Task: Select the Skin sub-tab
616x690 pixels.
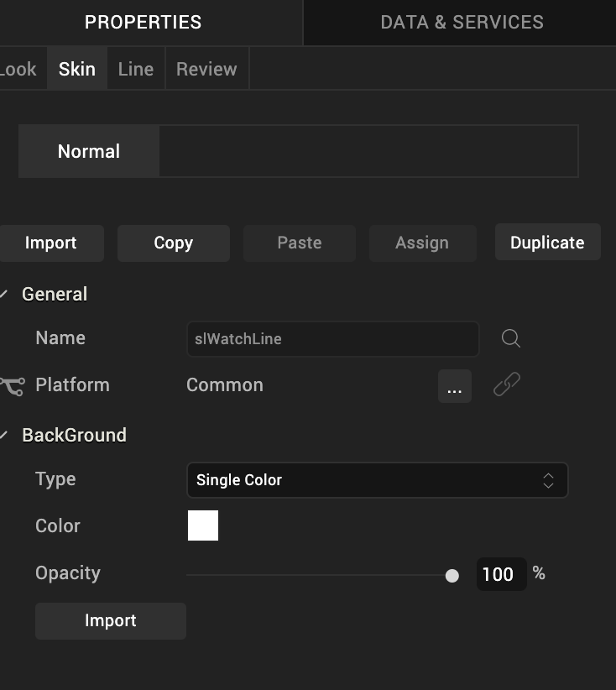Action: (77, 69)
